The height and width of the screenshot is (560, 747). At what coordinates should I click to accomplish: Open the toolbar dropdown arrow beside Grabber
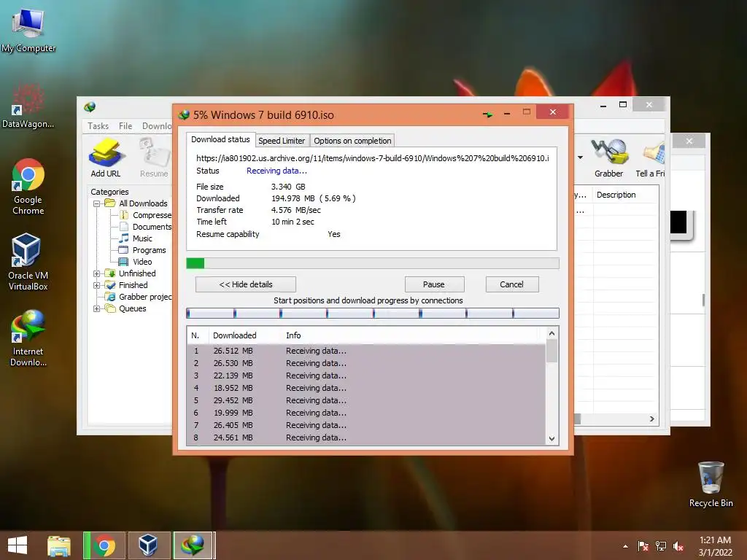[x=580, y=157]
